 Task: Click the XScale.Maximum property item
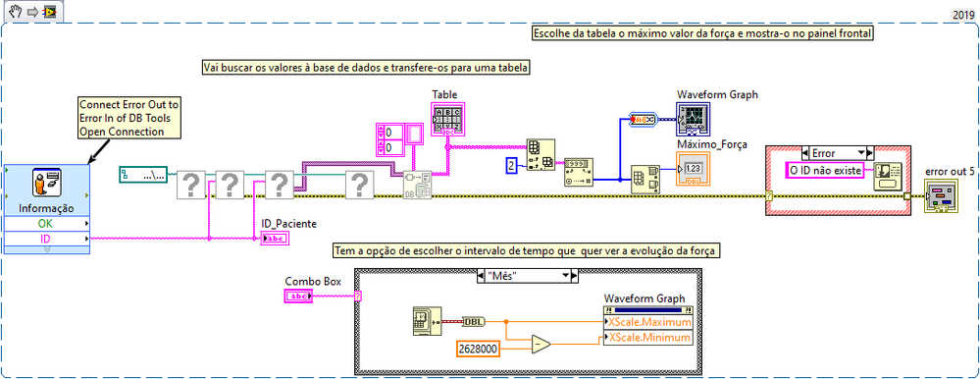click(648, 322)
